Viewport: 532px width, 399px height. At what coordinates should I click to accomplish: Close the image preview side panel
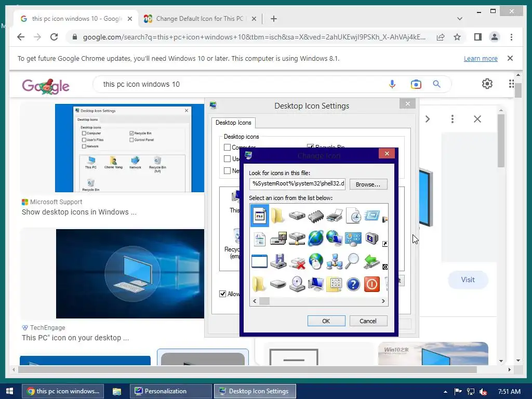pos(477,119)
